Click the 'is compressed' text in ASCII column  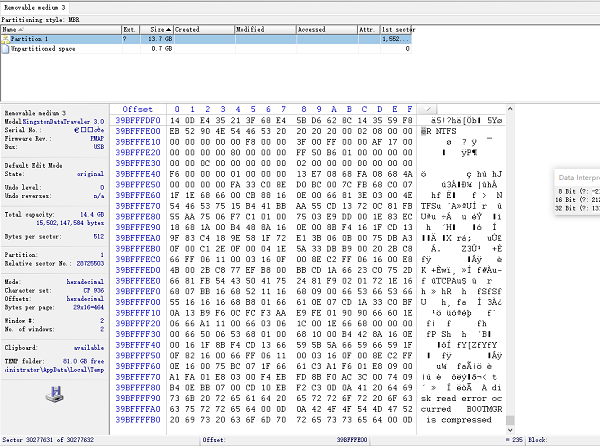tap(459, 420)
